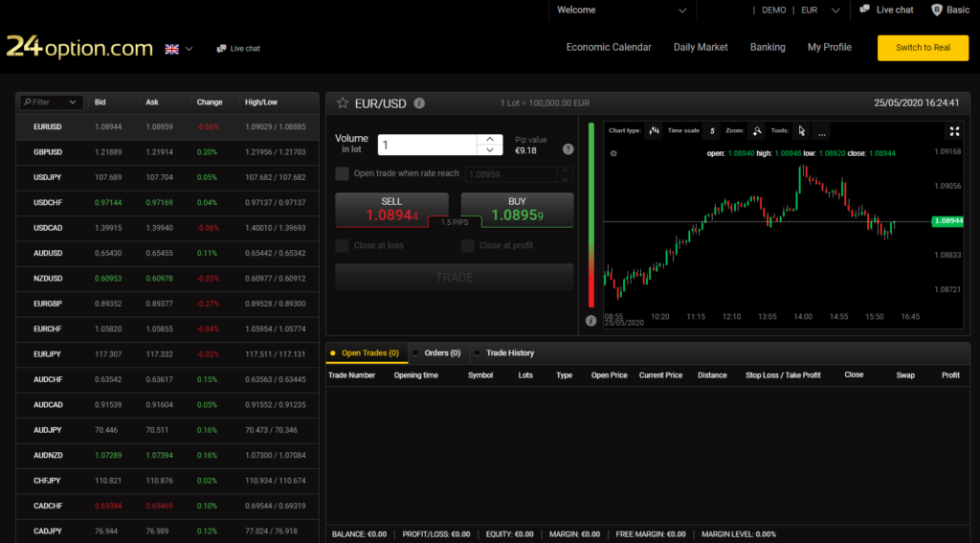Image resolution: width=980 pixels, height=543 pixels.
Task: Click the Volume in lot input field
Action: 428,145
